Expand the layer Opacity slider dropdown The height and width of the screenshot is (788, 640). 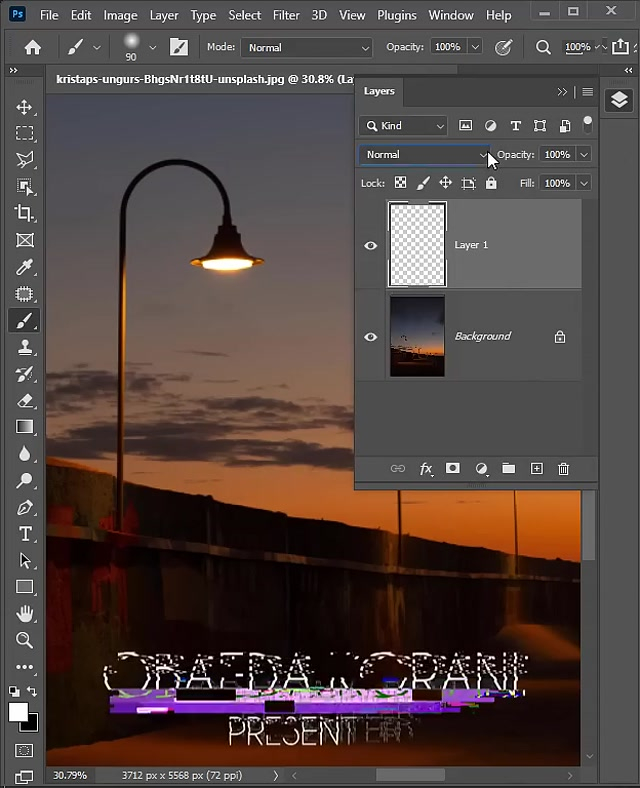[x=583, y=155]
